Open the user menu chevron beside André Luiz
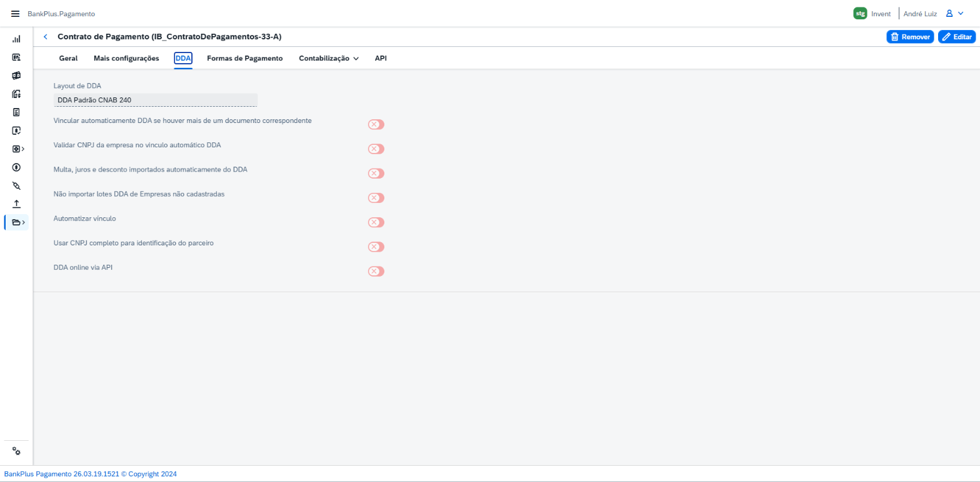Screen dimensions: 980x482 click(x=961, y=14)
